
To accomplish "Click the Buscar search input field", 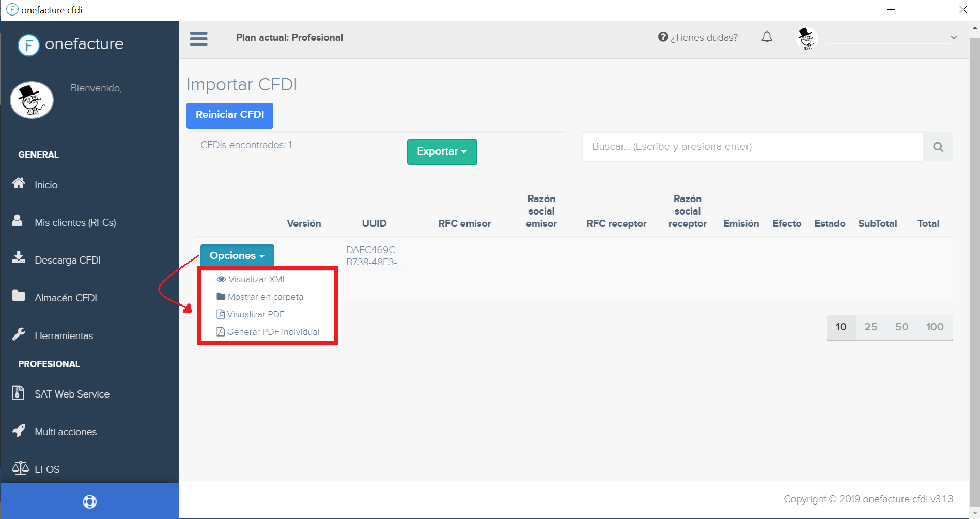I will 752,147.
